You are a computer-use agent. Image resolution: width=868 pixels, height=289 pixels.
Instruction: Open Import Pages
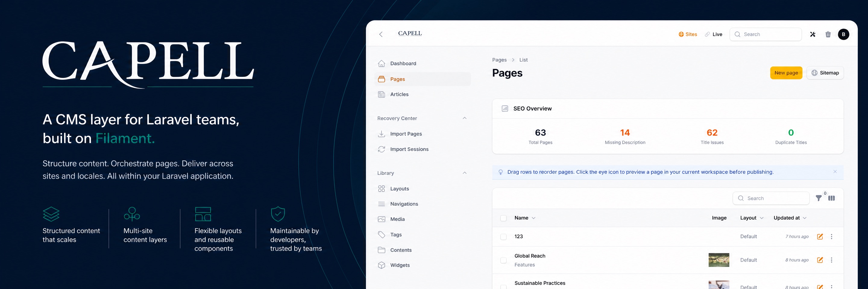tap(423, 134)
